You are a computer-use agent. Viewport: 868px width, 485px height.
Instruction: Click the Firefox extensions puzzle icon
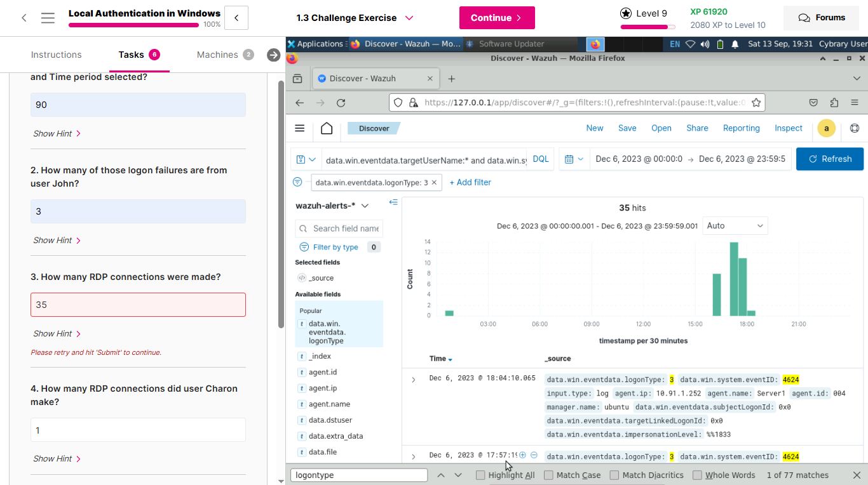click(834, 103)
